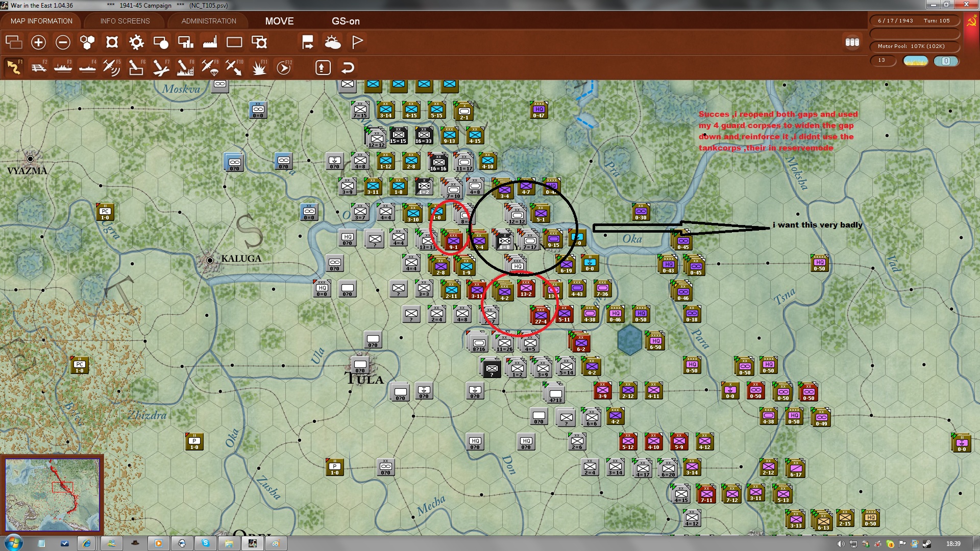
Task: Select the 15=15 black German counter
Action: point(398,136)
